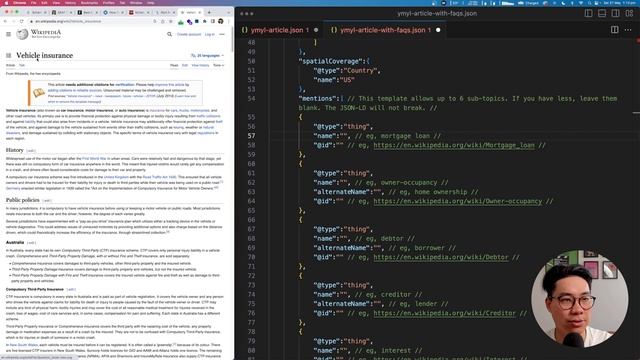Expand the 25 languages dropdown
The width and height of the screenshot is (640, 360).
[x=207, y=56]
